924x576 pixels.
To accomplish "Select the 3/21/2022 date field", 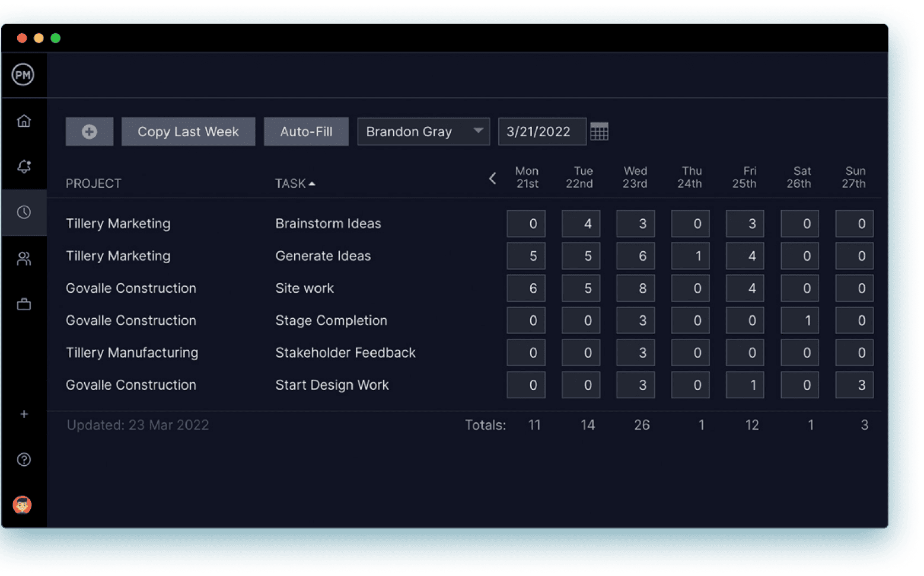I will (x=541, y=131).
